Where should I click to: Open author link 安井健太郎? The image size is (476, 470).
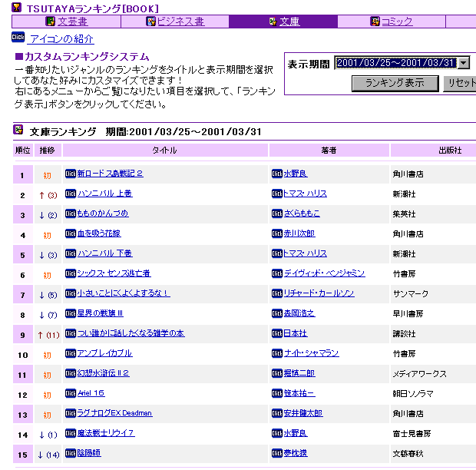(303, 413)
